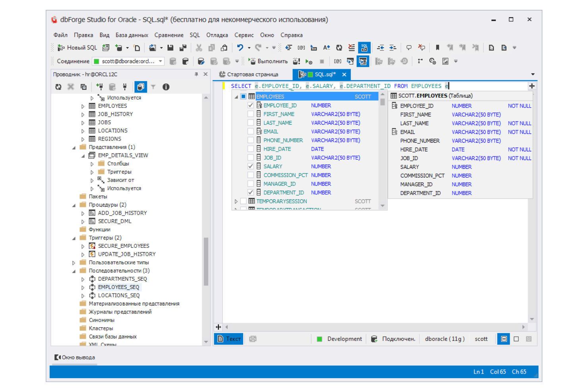
Task: Click the new connection plug icon in Explorer
Action: (99, 87)
